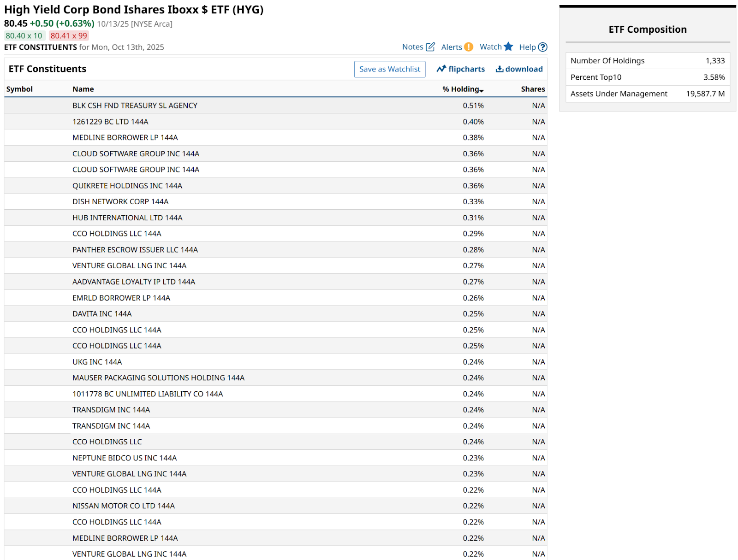Click the 0.26% holding value

click(x=473, y=298)
